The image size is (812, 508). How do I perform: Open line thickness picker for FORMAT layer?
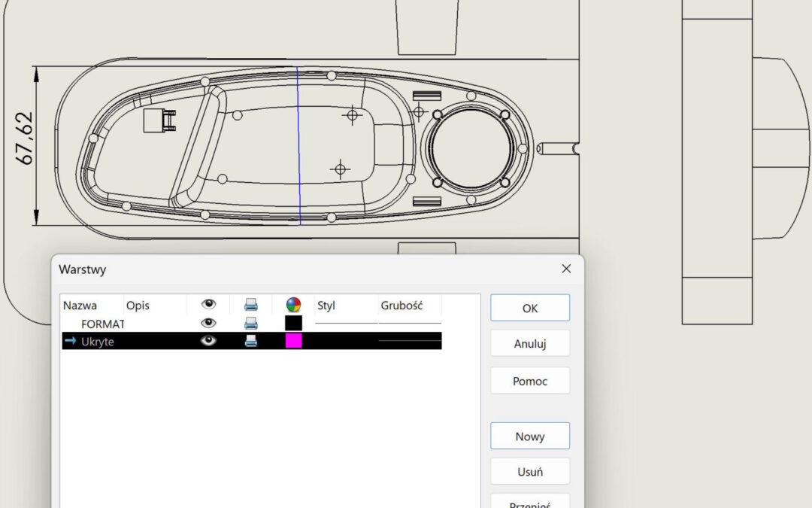(410, 323)
